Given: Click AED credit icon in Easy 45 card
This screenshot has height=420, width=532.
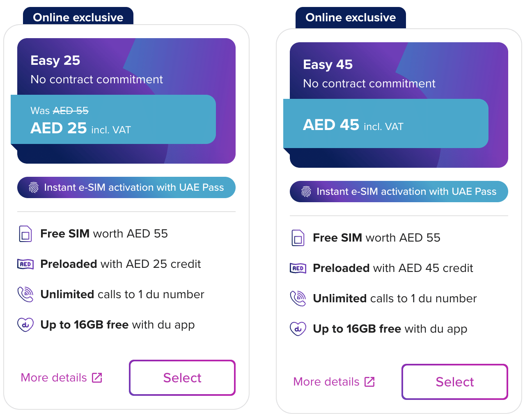Looking at the screenshot, I should coord(298,268).
